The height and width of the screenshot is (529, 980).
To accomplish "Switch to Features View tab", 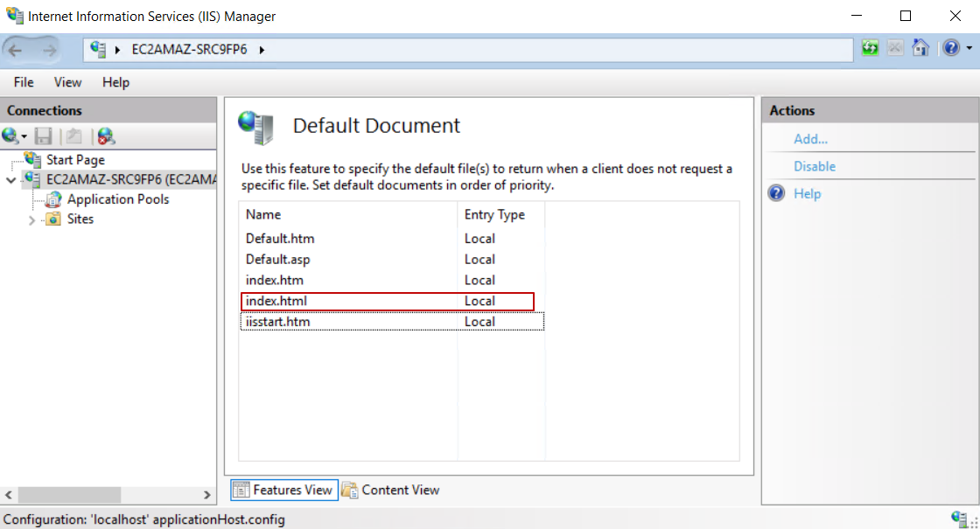I will pos(284,491).
